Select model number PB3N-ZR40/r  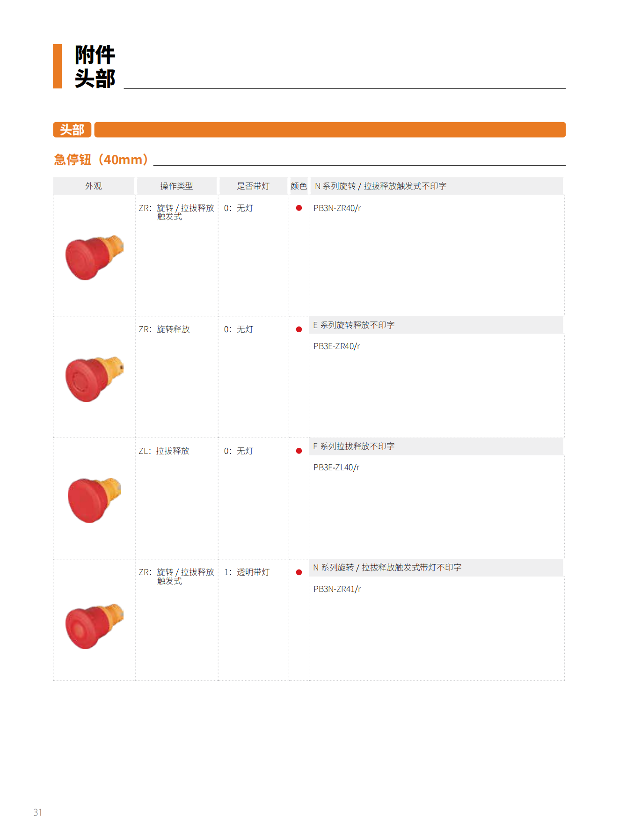tap(337, 208)
